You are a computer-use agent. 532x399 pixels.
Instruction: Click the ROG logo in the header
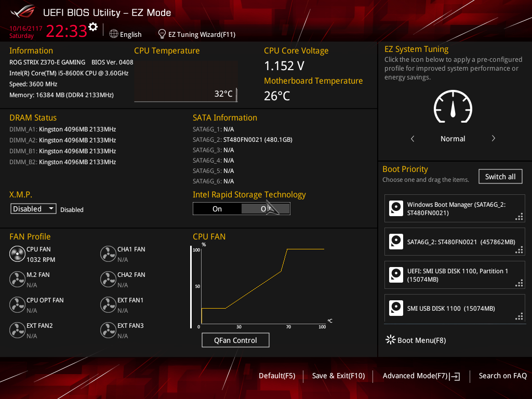23,12
